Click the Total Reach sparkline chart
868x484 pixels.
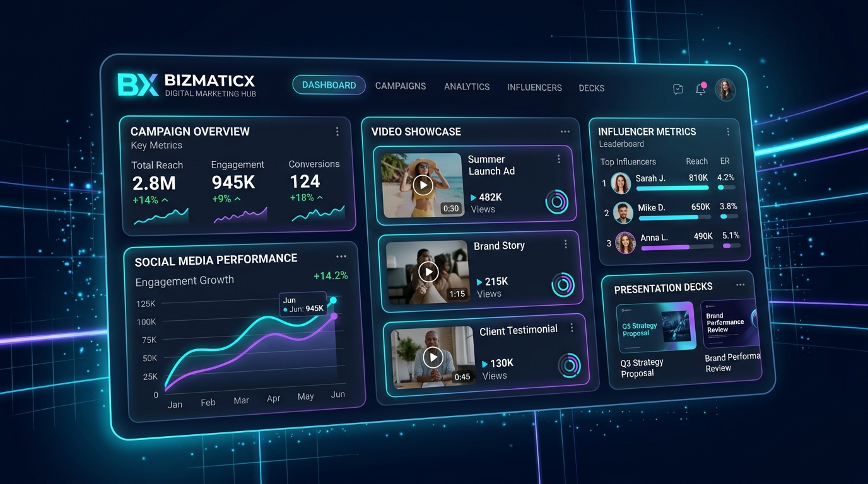click(161, 216)
